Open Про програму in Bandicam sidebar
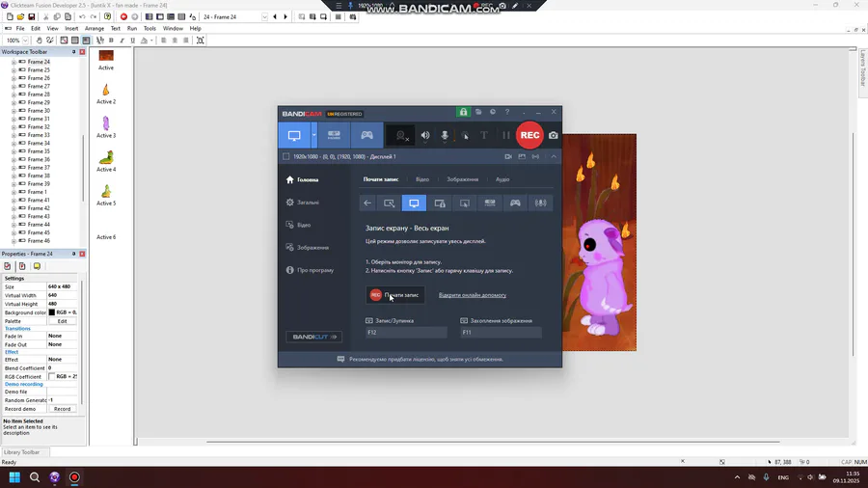The width and height of the screenshot is (868, 488). 310,271
